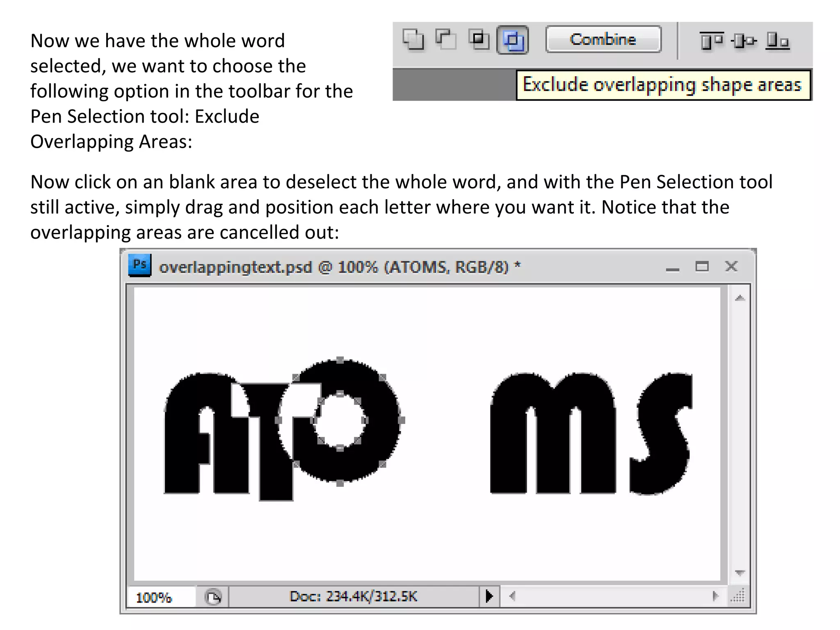Screen dimensions: 840x630
Task: Click the bottom anchor point of the O
Action: [340, 483]
